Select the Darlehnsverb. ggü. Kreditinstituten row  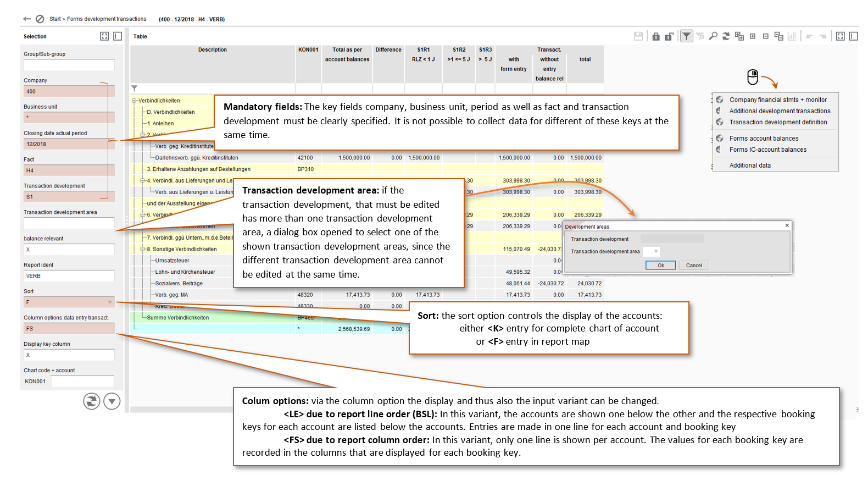367,158
